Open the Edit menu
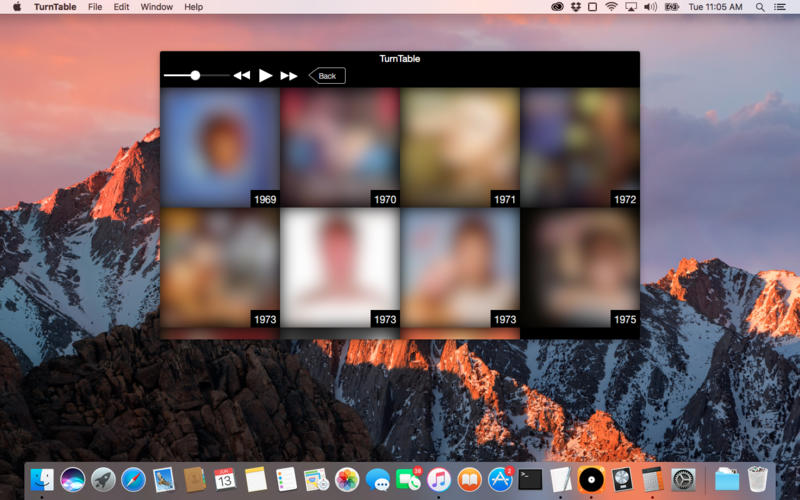The image size is (800, 500). [x=121, y=7]
